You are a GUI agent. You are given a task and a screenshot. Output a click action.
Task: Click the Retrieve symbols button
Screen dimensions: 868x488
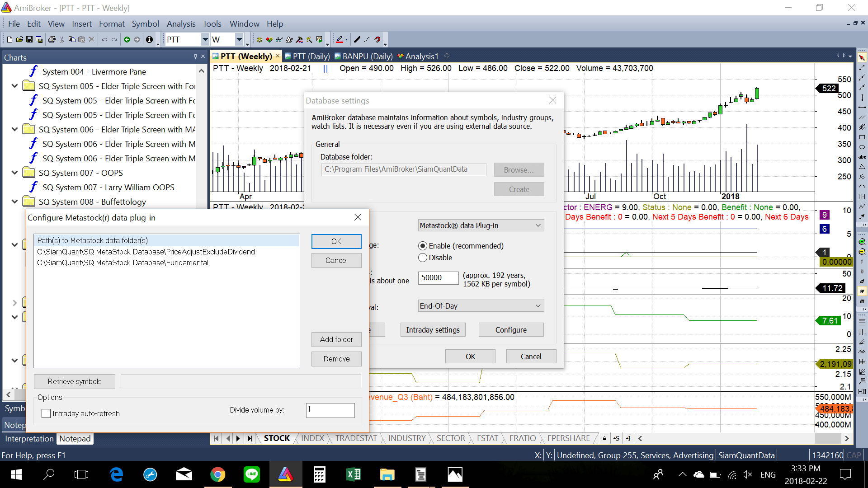point(75,381)
